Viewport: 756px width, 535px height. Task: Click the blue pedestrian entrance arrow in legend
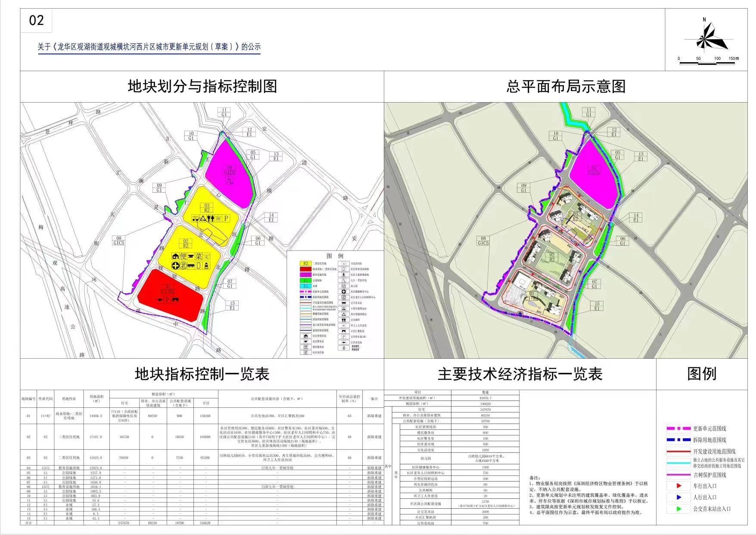[x=679, y=497]
